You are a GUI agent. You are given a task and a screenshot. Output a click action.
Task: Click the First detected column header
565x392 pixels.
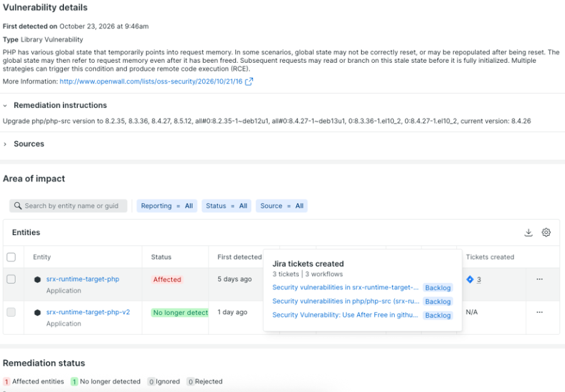pyautogui.click(x=240, y=257)
